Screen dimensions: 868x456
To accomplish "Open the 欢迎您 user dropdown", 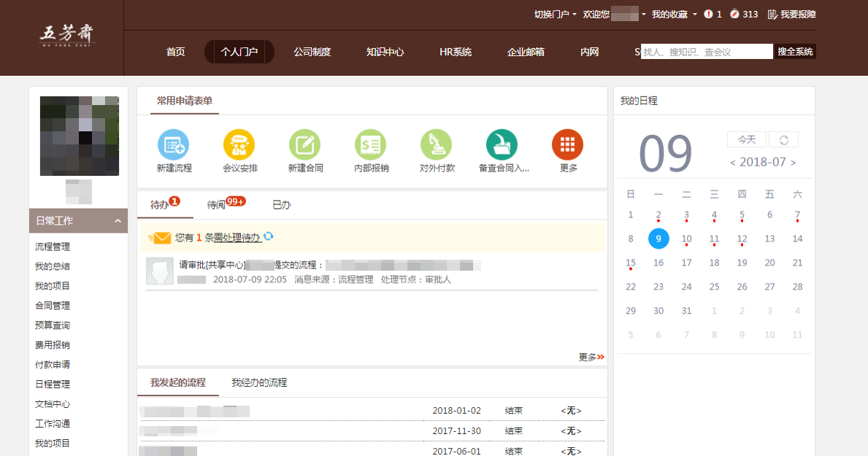I will [x=614, y=15].
